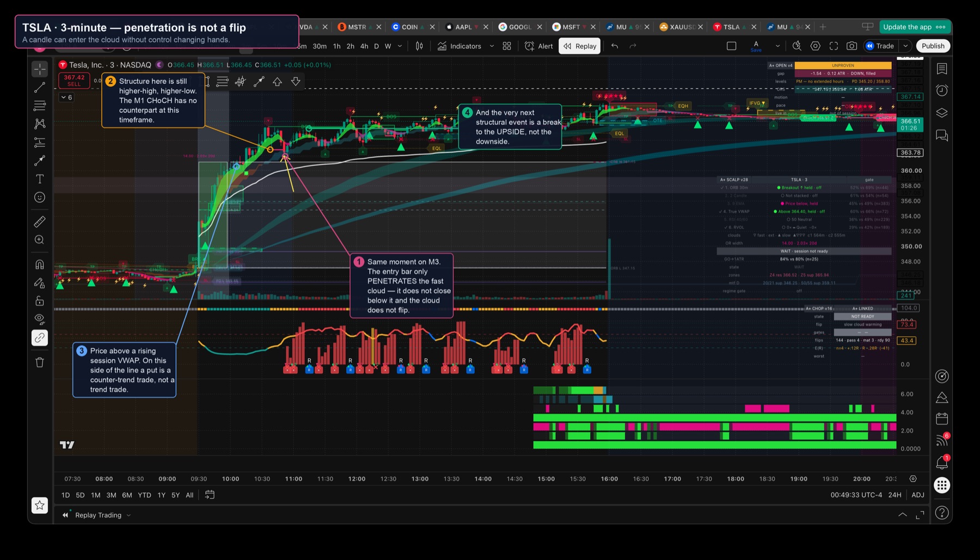Toggle magnet mode
This screenshot has height=560, width=980.
[40, 264]
